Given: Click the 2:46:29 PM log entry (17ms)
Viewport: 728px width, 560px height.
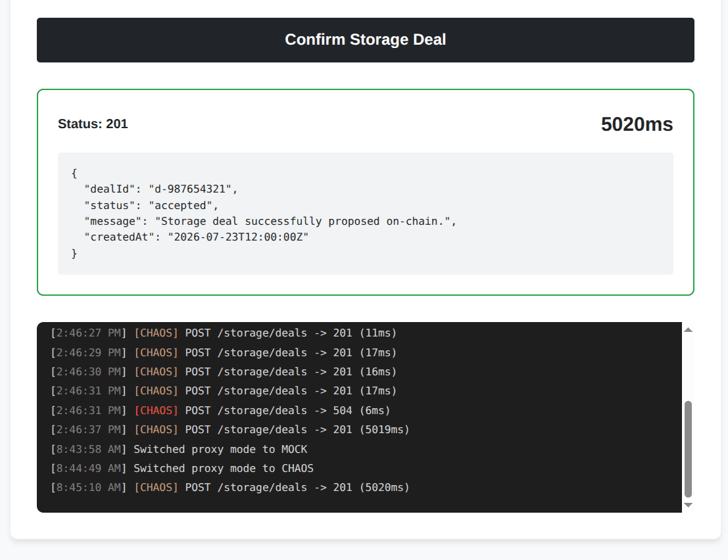Looking at the screenshot, I should pyautogui.click(x=224, y=352).
